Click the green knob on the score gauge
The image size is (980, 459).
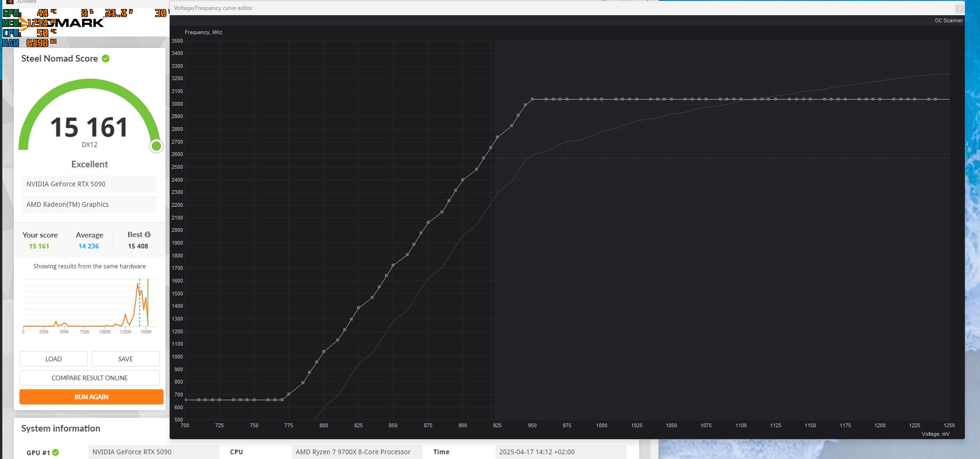(x=156, y=146)
